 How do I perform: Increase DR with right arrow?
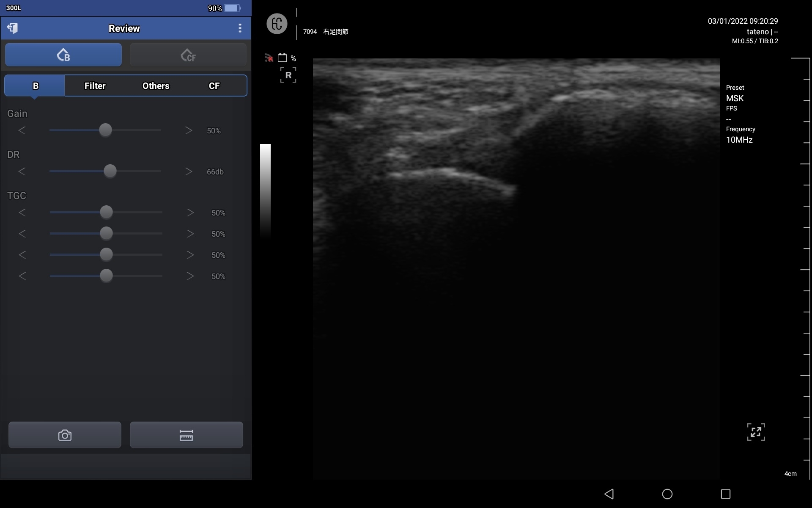pyautogui.click(x=189, y=171)
